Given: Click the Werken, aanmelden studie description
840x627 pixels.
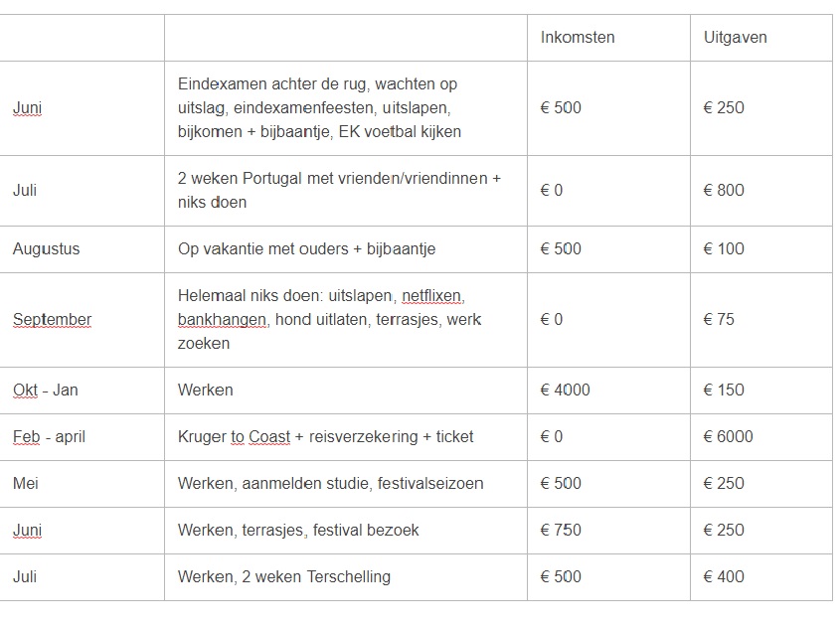Looking at the screenshot, I should coord(330,483).
